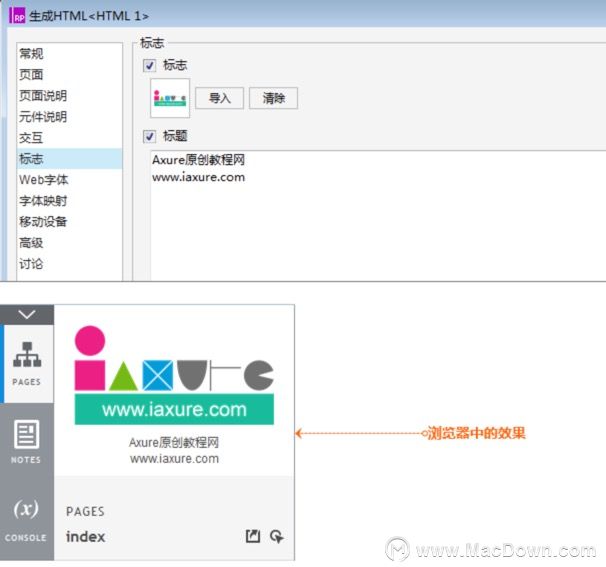The image size is (606, 567).
Task: Click the logo preview thumbnail in dialog
Action: click(x=170, y=98)
